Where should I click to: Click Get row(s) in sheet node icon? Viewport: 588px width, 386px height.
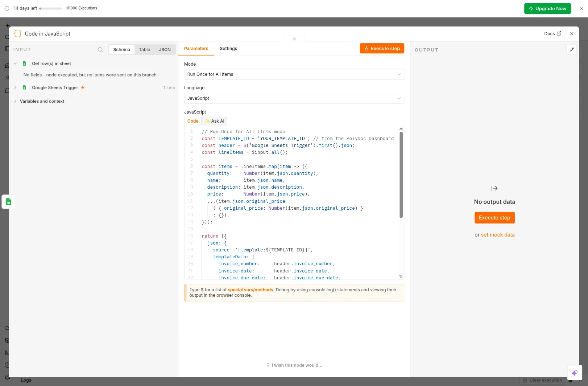pos(25,63)
